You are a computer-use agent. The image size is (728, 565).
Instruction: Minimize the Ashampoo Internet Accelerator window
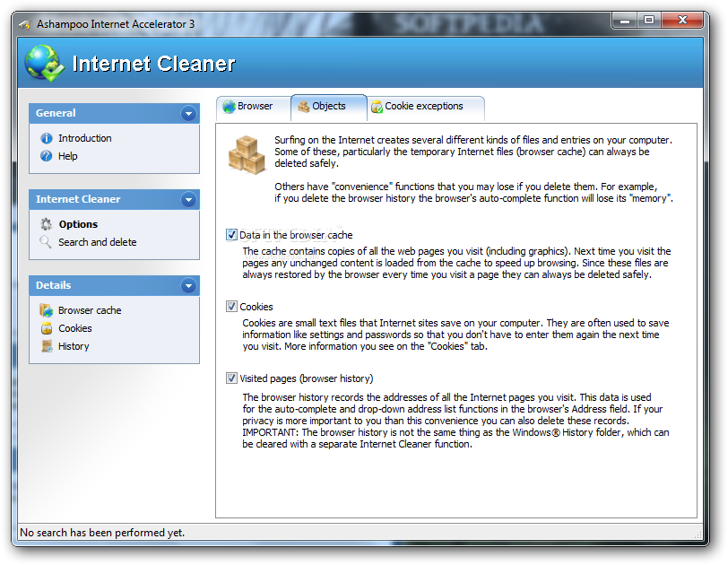(x=625, y=21)
